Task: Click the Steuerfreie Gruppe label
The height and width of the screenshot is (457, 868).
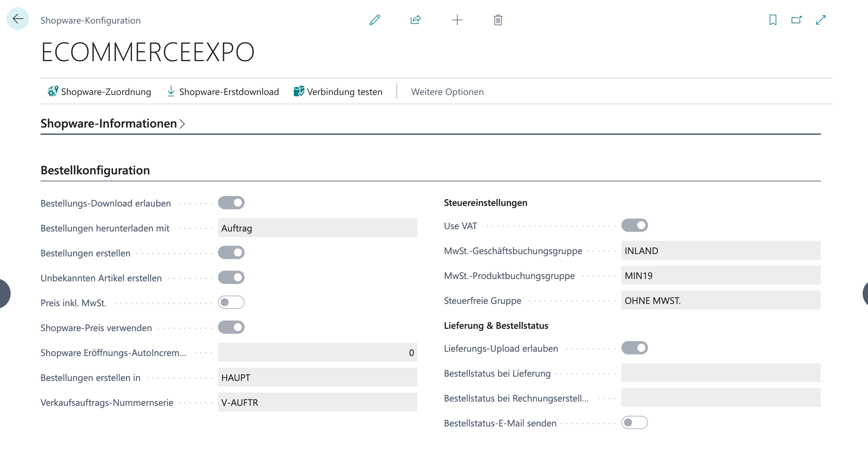Action: coord(483,301)
